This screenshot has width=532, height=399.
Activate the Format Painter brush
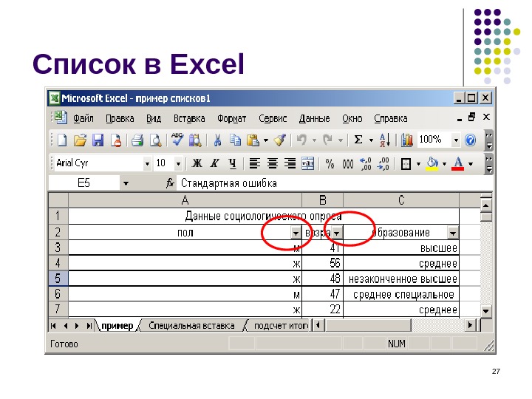[x=280, y=140]
